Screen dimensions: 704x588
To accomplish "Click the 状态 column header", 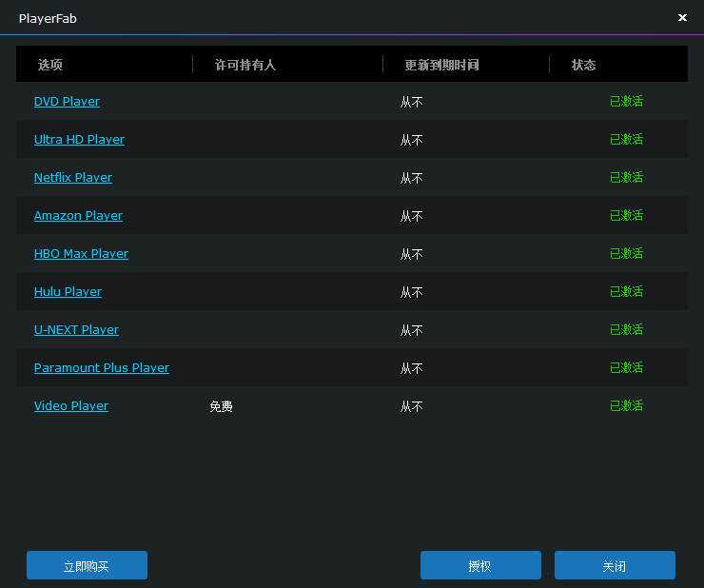I will [x=584, y=65].
